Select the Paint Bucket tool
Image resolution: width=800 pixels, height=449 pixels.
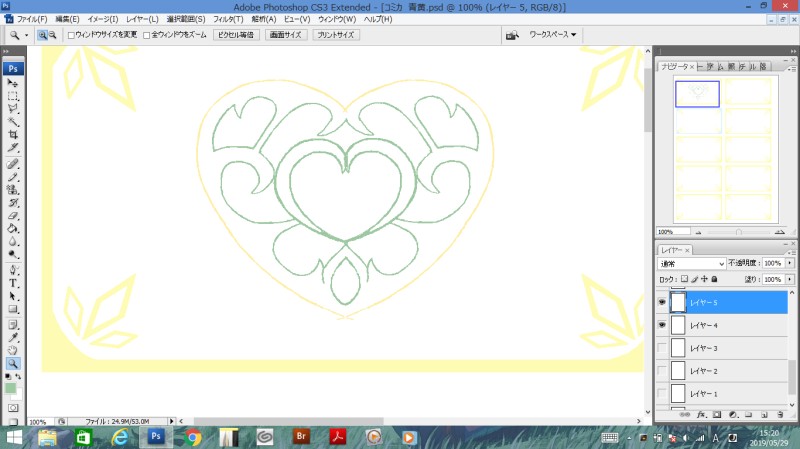pos(13,229)
